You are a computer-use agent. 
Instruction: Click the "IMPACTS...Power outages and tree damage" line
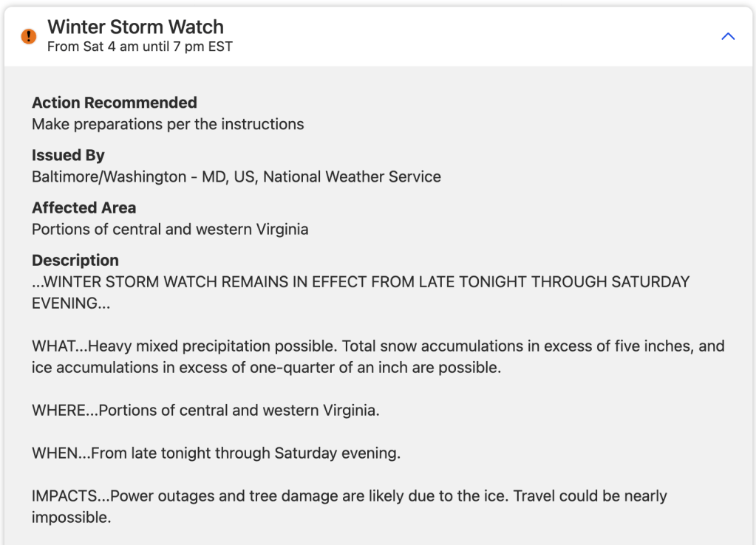point(349,496)
